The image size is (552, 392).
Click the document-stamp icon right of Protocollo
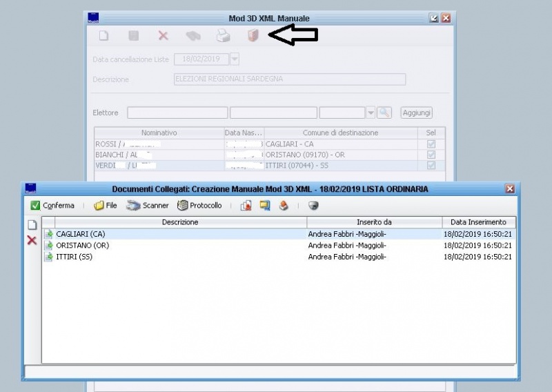point(246,206)
